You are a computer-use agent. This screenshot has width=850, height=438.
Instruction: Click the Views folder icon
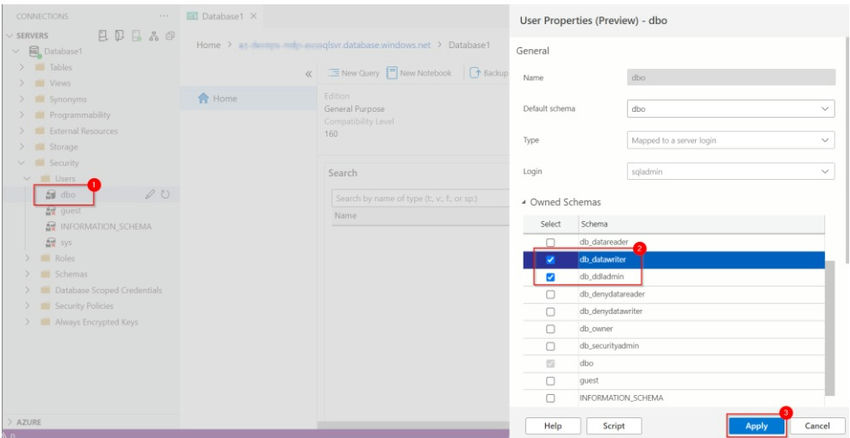coord(39,83)
